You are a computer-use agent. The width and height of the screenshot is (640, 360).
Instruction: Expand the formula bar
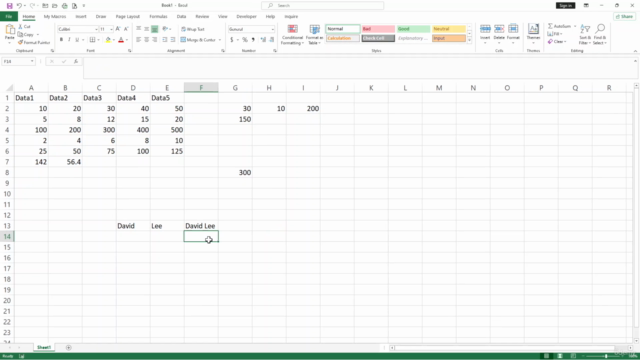[x=635, y=61]
